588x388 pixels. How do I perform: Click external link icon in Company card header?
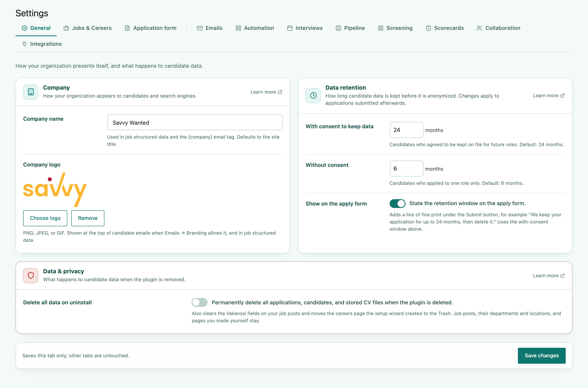coord(280,92)
